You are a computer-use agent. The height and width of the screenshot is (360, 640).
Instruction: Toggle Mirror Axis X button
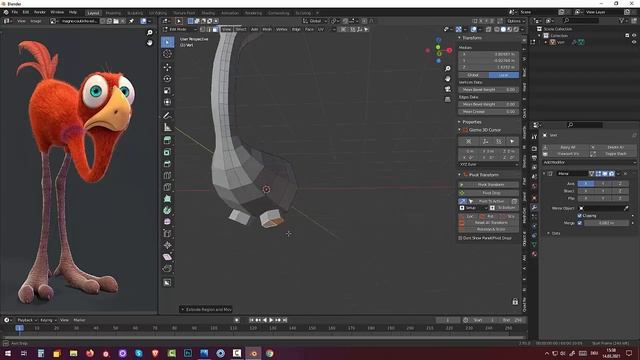tap(586, 184)
